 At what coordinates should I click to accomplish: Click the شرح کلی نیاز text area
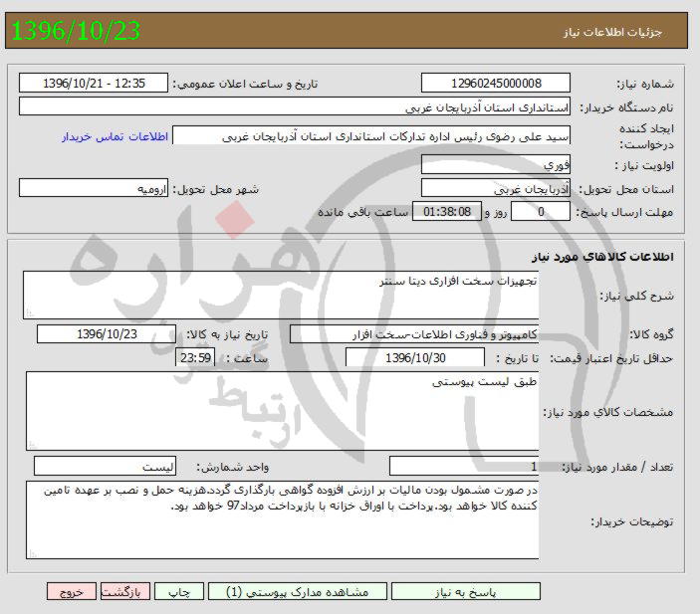point(281,295)
